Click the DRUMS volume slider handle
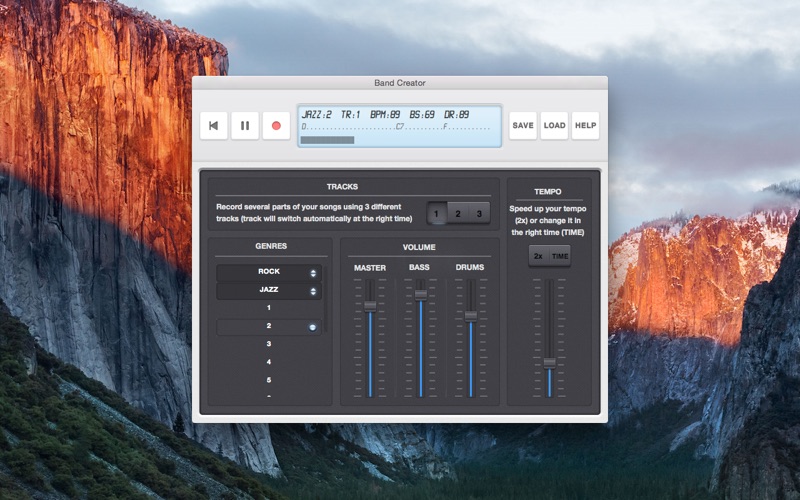This screenshot has height=500, width=800. point(471,315)
